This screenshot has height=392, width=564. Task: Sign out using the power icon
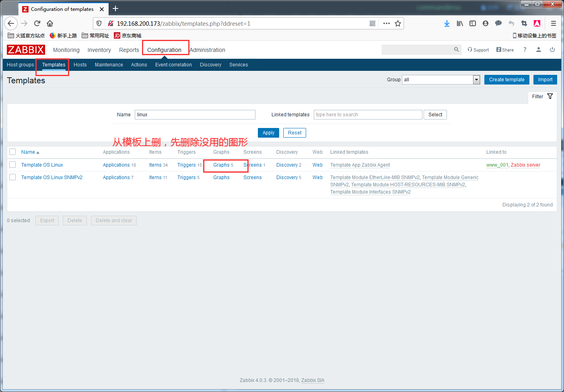click(552, 50)
